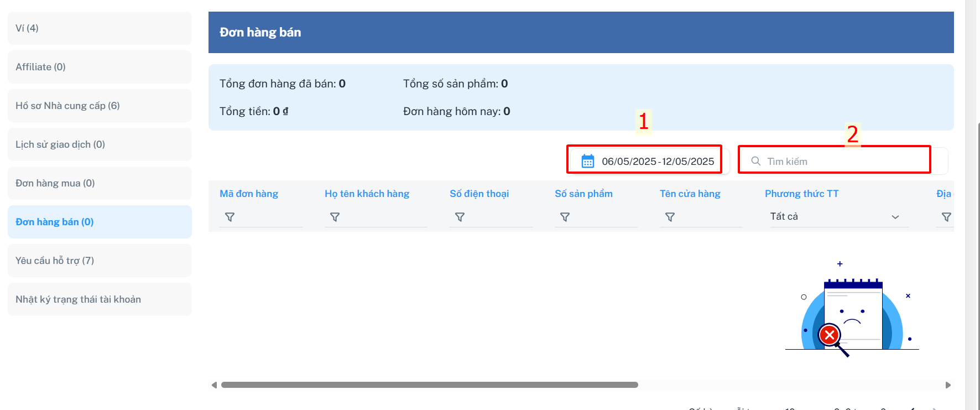The height and width of the screenshot is (410, 980).
Task: Click filter icon under Mã đơn hàng
Action: point(230,217)
